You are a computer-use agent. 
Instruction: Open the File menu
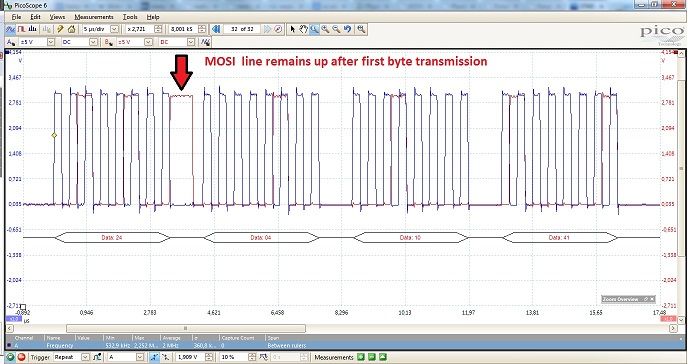[16, 17]
